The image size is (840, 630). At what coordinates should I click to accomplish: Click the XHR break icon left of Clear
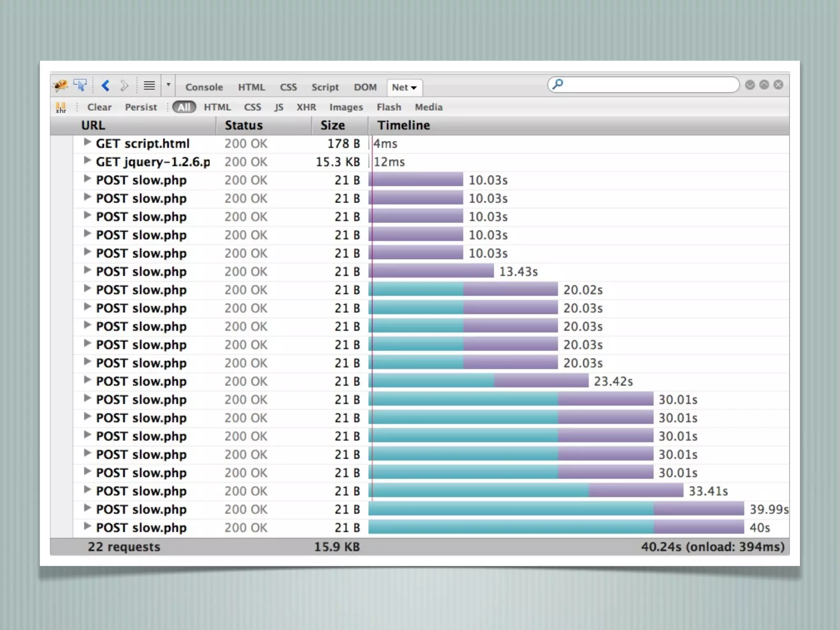(x=61, y=107)
